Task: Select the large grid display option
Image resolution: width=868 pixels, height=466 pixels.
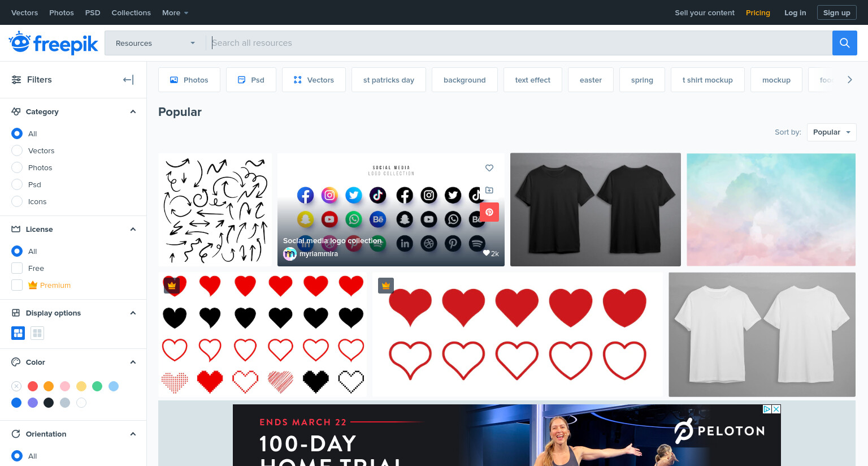Action: pos(18,333)
